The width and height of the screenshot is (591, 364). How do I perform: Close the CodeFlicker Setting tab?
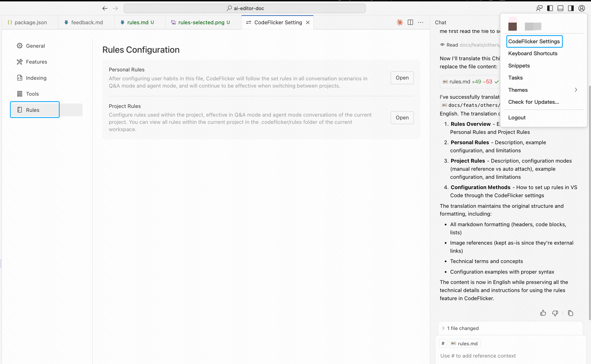308,22
